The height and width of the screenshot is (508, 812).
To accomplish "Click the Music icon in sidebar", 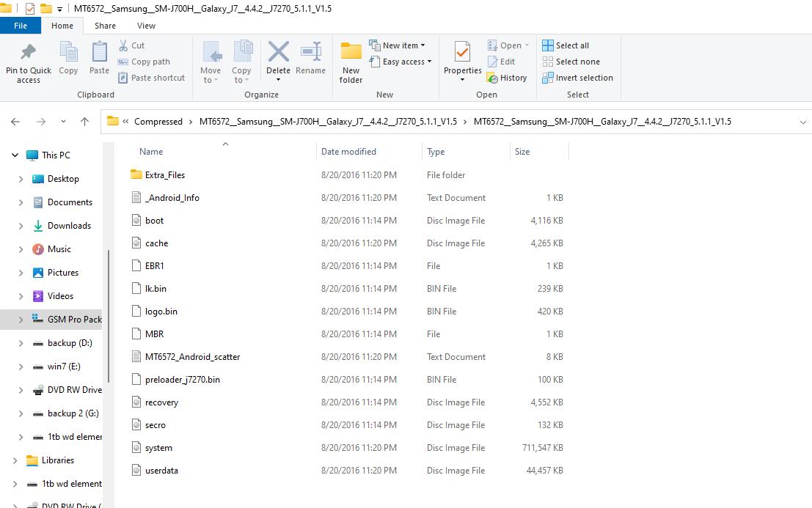I will click(38, 249).
